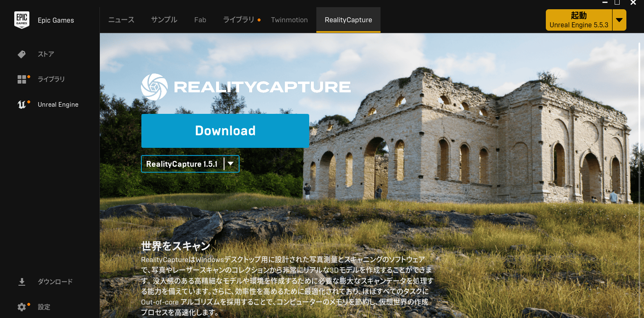This screenshot has width=644, height=318.
Task: Click the Library grid icon in sidebar
Action: click(22, 79)
